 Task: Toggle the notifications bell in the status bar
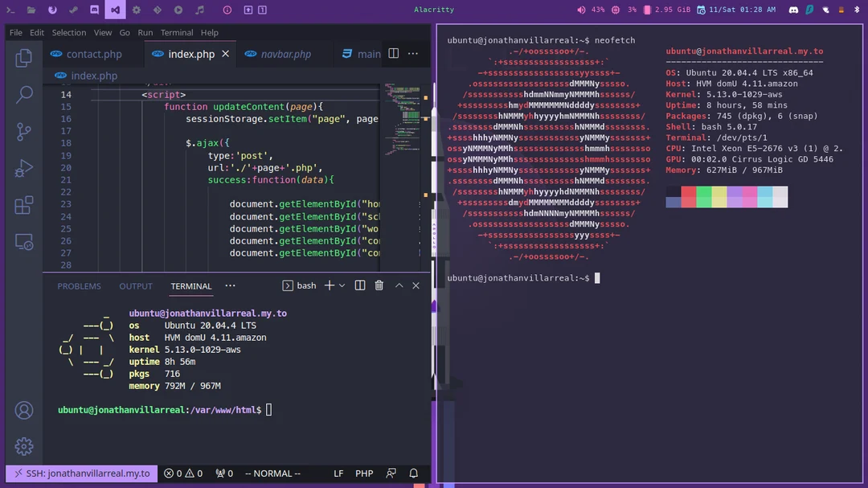[x=413, y=473]
